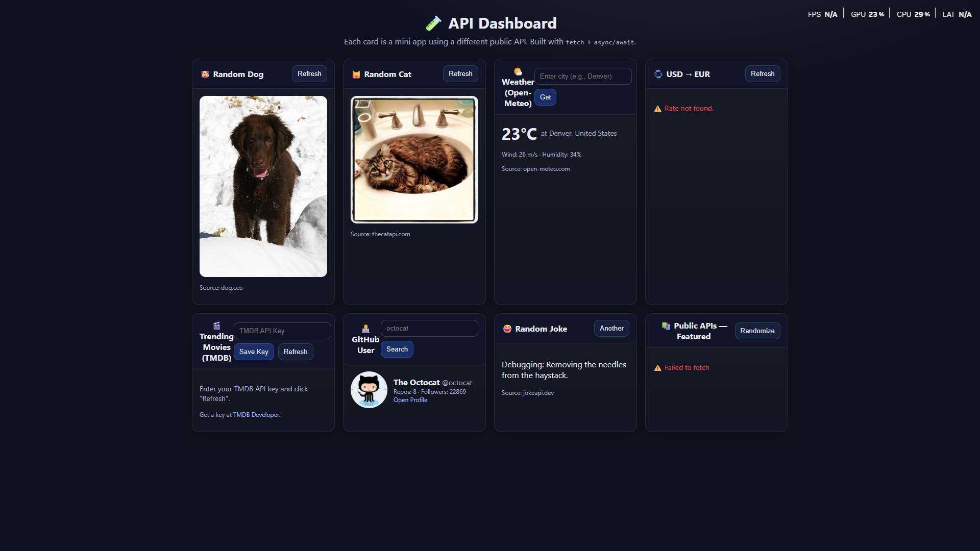980x551 pixels.
Task: Click the Enter your TMDB API key instruction
Action: 254,394
